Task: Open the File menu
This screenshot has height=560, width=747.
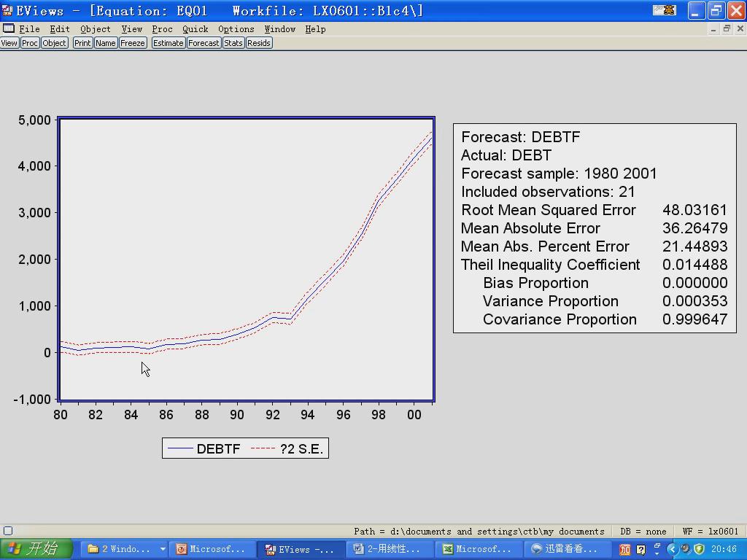Action: pyautogui.click(x=29, y=29)
